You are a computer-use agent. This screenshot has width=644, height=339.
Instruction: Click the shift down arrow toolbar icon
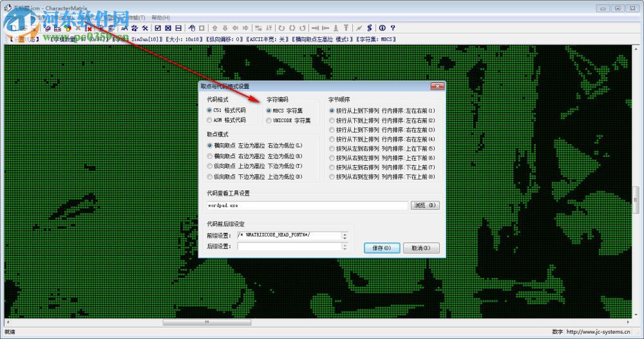[225, 28]
